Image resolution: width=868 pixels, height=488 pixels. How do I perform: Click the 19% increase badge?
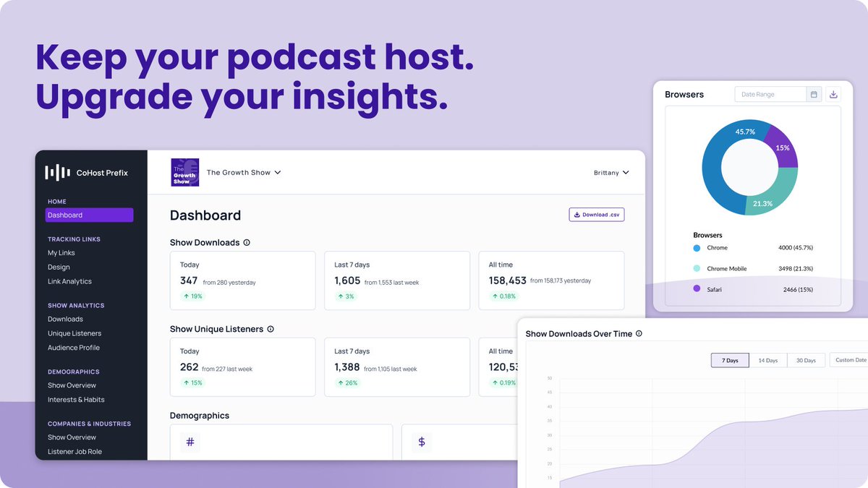point(192,296)
